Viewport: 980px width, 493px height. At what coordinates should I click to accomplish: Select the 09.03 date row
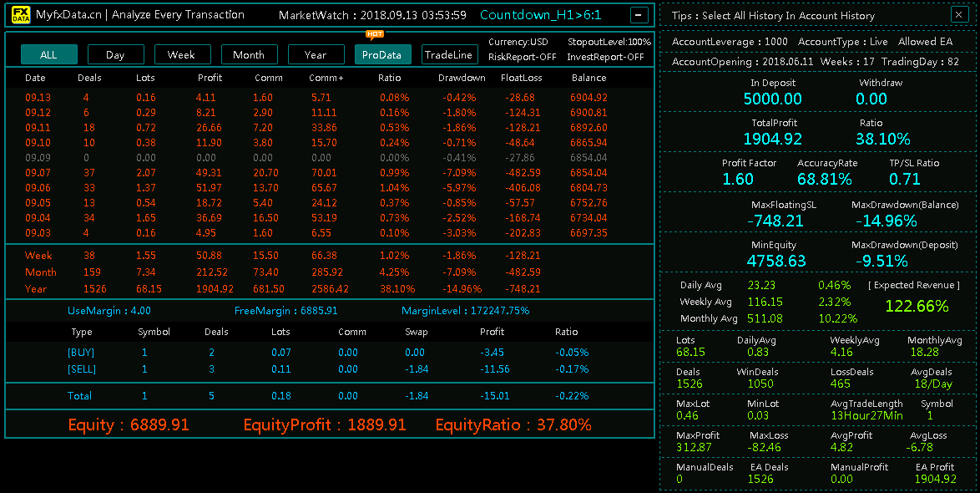[x=330, y=233]
